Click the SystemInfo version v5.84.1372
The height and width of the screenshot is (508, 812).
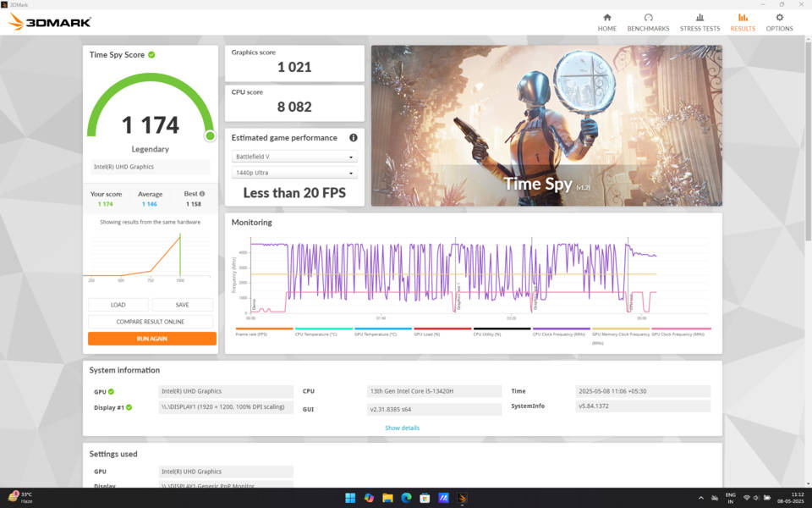[643, 406]
